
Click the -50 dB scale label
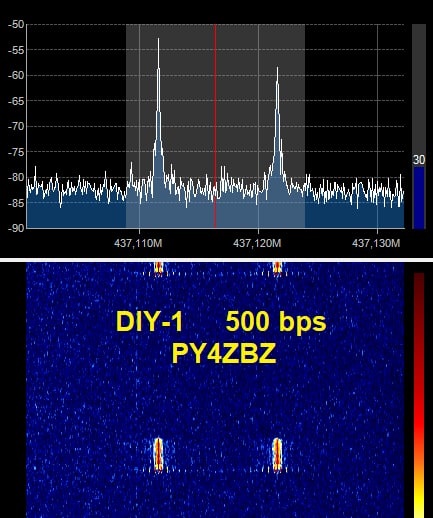(16, 24)
